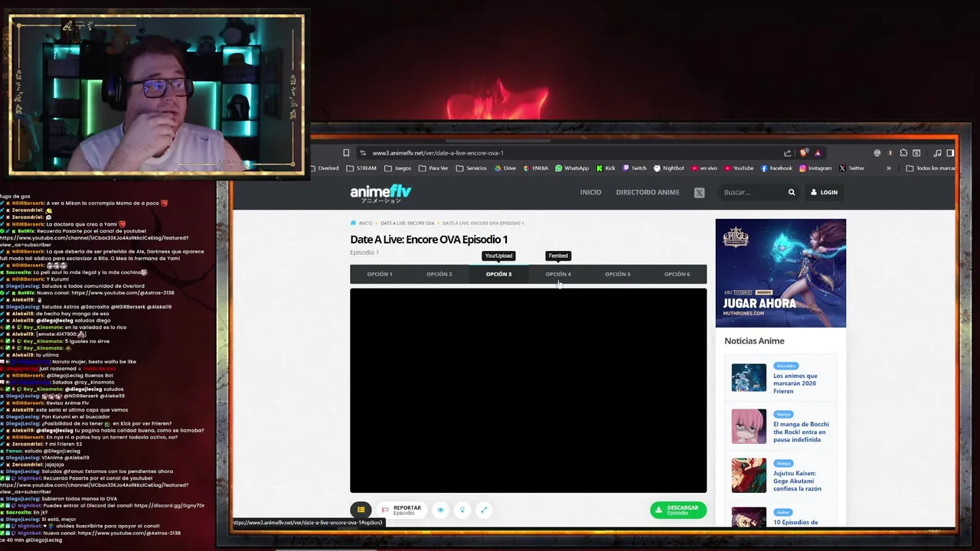
Task: Open the Overlord bookmark folder
Action: pyautogui.click(x=325, y=168)
